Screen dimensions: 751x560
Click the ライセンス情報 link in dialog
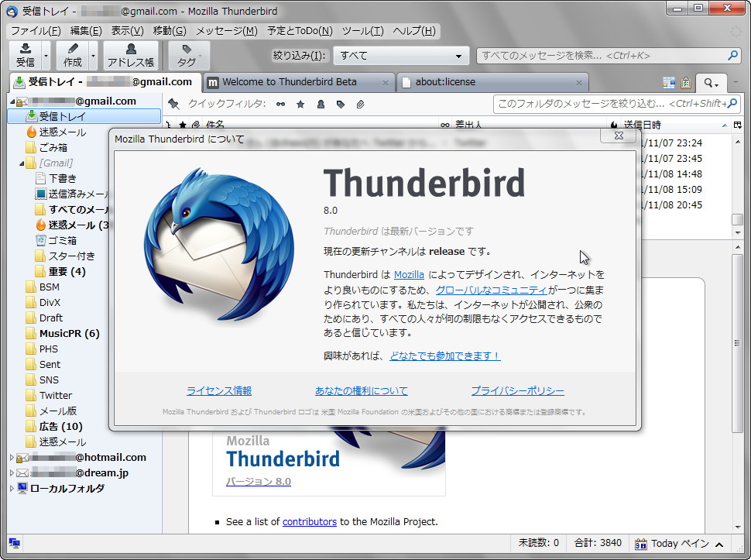[x=218, y=391]
